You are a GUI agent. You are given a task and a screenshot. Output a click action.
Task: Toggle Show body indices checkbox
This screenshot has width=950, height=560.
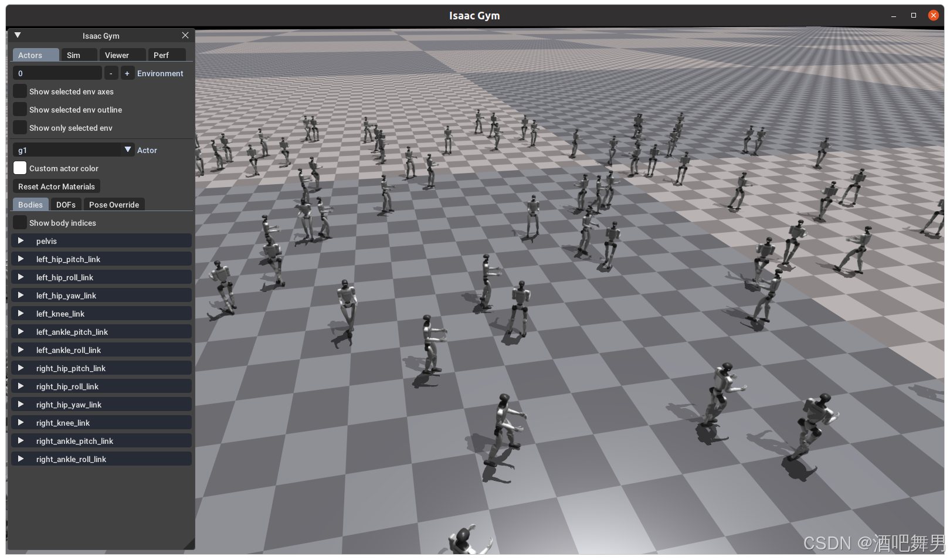pos(20,223)
